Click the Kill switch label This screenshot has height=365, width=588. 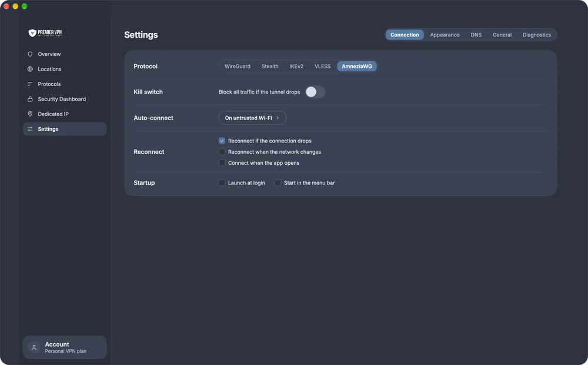[x=148, y=92]
